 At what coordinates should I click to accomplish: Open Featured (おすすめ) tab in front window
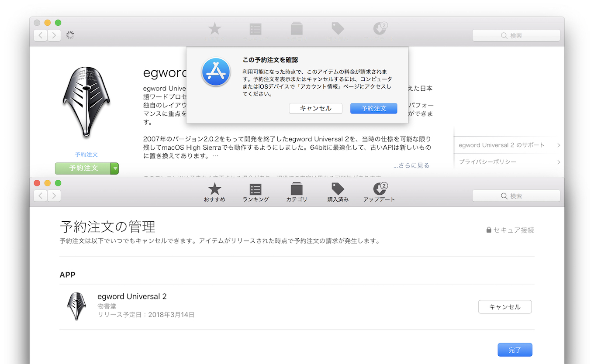[214, 192]
